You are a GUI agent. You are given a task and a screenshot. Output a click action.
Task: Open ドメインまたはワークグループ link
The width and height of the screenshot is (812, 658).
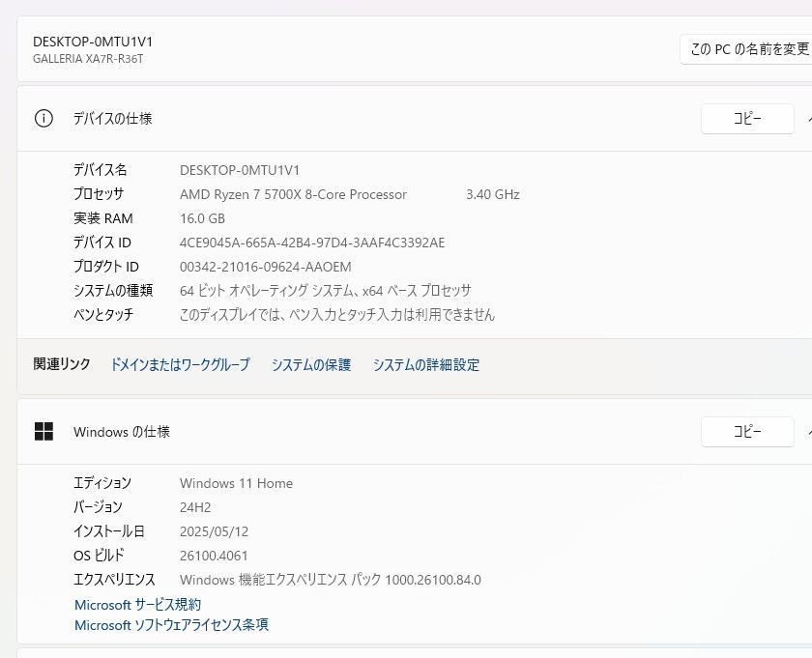[x=180, y=364]
